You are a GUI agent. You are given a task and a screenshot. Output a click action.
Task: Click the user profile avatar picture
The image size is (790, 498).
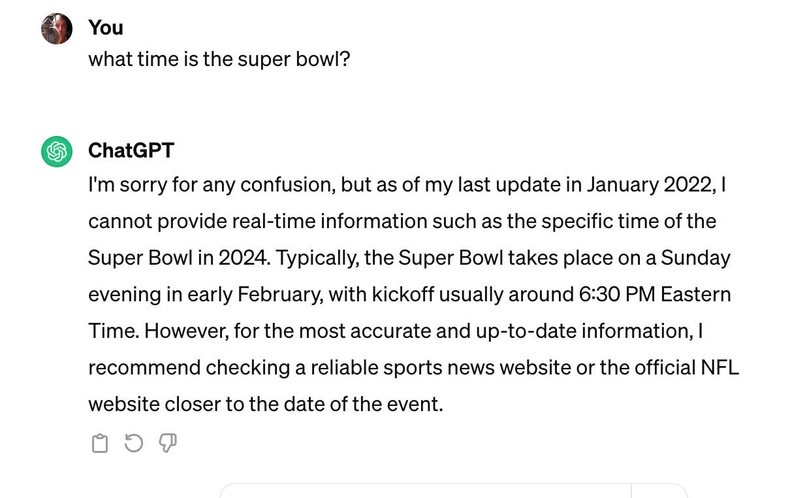tap(57, 28)
